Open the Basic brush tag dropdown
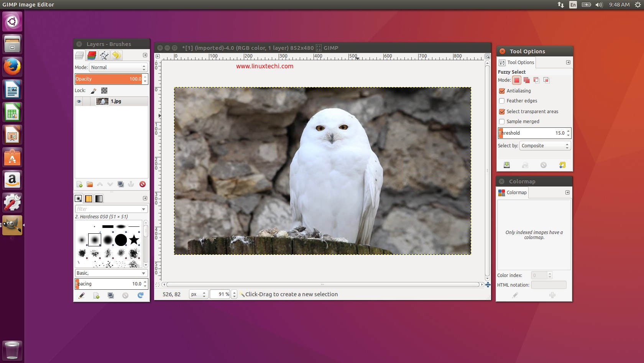Image resolution: width=644 pixels, height=363 pixels. click(x=111, y=273)
